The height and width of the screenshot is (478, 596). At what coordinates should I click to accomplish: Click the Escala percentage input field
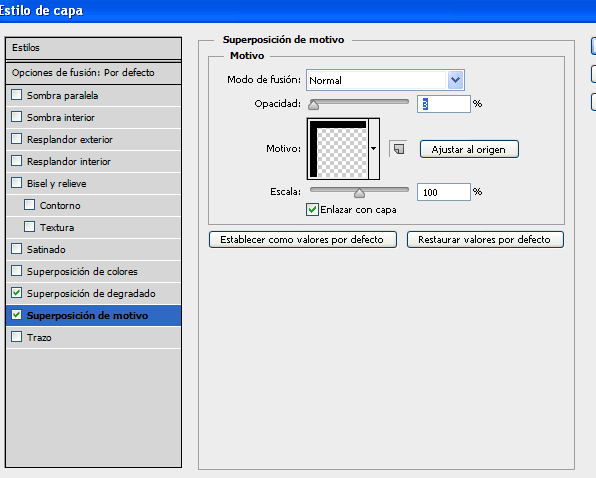(x=444, y=192)
